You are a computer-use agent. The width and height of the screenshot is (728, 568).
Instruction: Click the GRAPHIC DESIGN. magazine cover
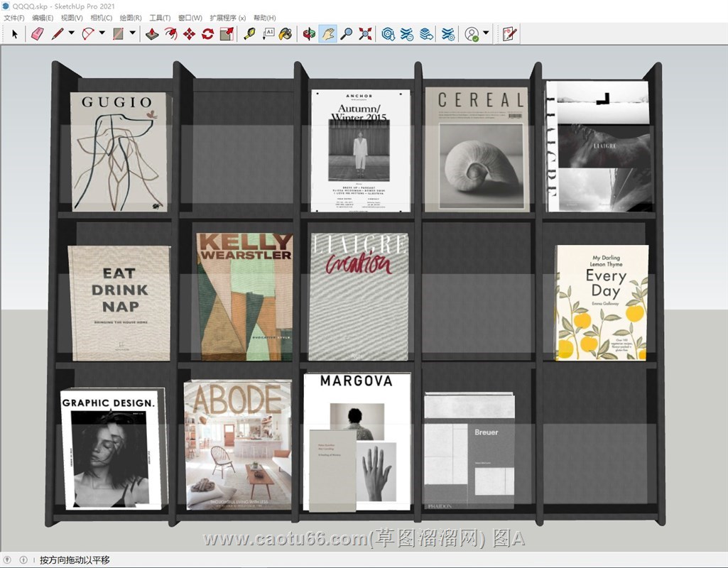113,448
